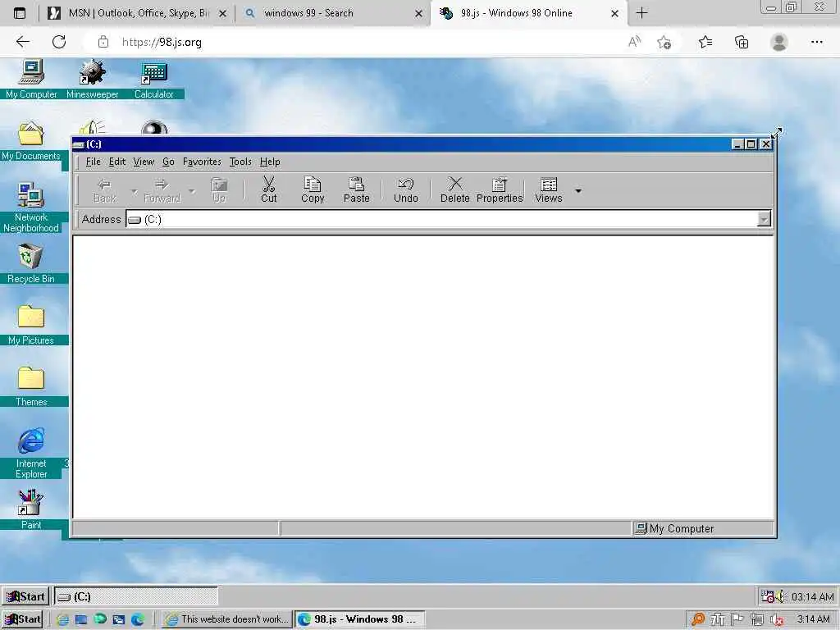This screenshot has width=840, height=630.
Task: Open the browser Favorites list icon
Action: [705, 43]
